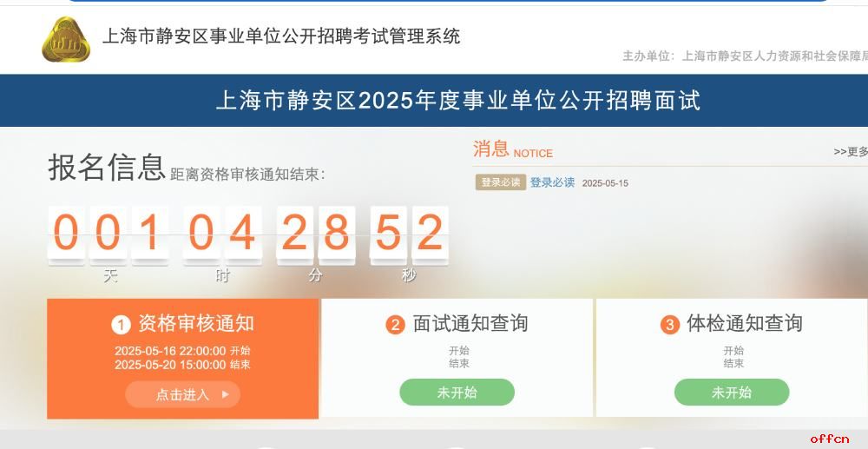Viewport: 868px width, 449px height.
Task: Open the 登录必读 notice link
Action: pos(552,182)
